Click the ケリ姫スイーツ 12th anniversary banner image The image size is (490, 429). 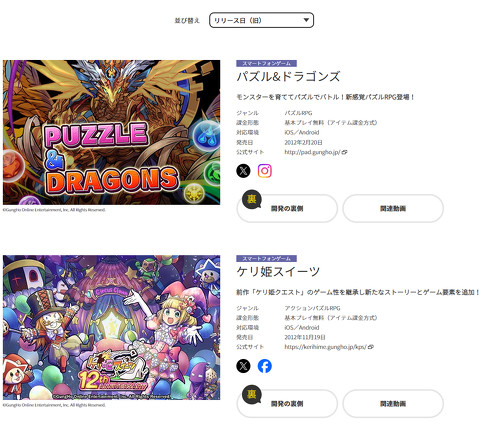click(x=111, y=327)
